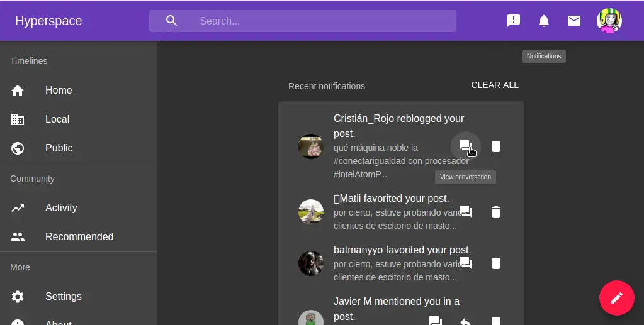The image size is (644, 325).
Task: Open the notifications bell icon
Action: tap(544, 21)
